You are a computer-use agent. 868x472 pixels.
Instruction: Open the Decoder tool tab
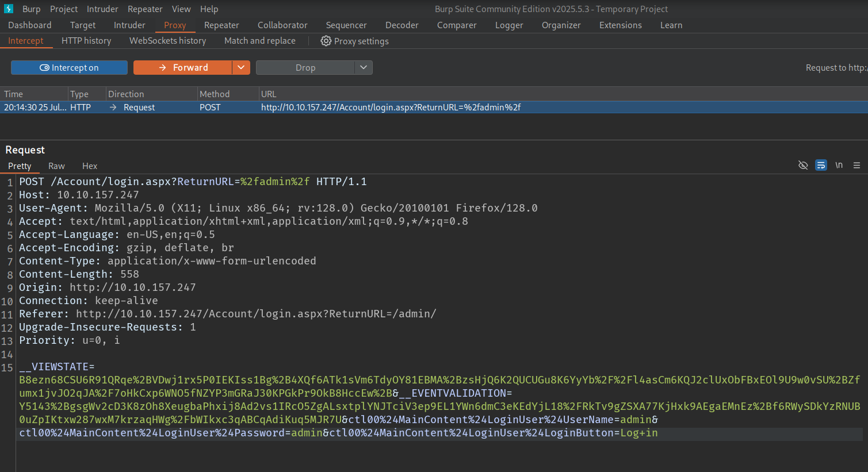click(x=402, y=25)
